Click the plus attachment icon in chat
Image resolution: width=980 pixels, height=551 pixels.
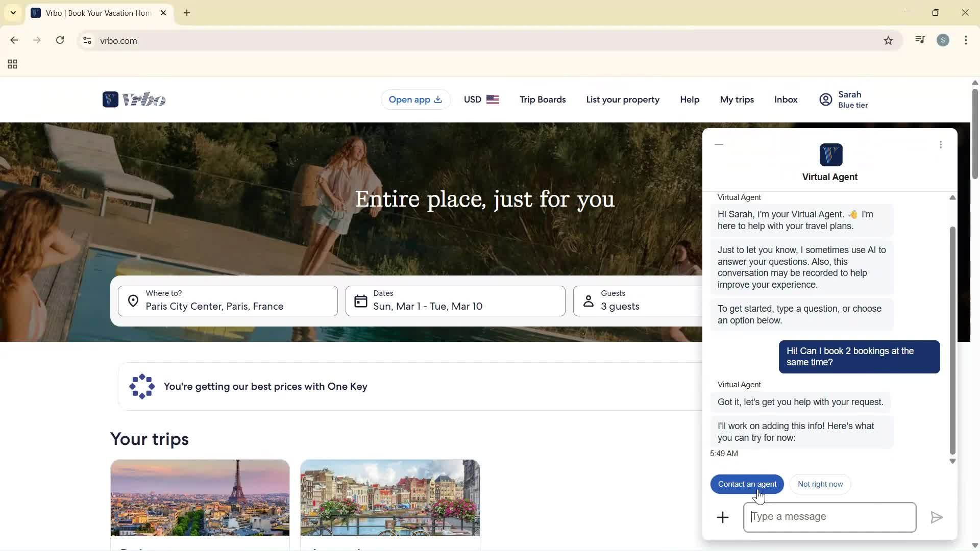(723, 517)
